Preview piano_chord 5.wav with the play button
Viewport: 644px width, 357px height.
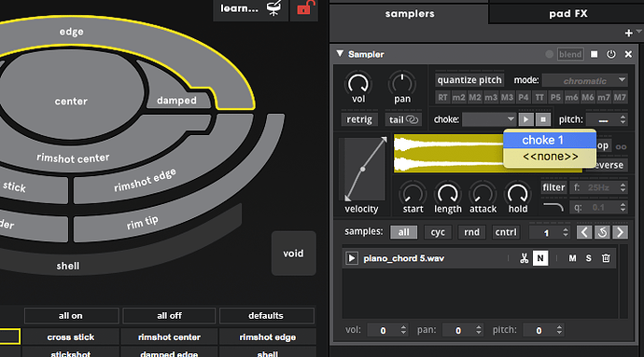(352, 258)
